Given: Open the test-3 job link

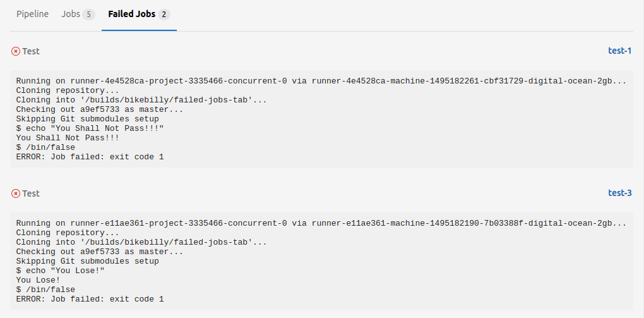Looking at the screenshot, I should click(x=620, y=193).
